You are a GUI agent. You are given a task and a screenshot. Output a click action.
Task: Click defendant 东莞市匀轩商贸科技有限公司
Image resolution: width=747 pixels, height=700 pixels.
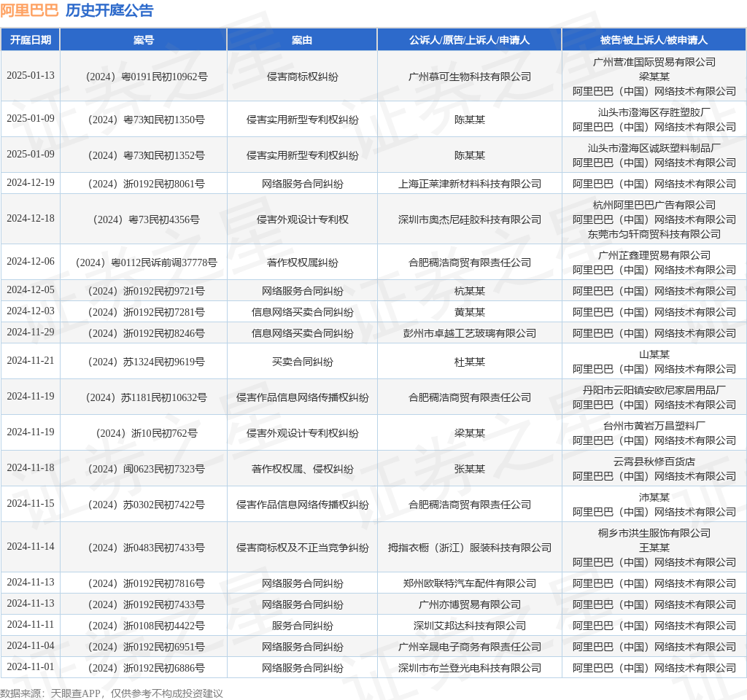click(x=654, y=234)
